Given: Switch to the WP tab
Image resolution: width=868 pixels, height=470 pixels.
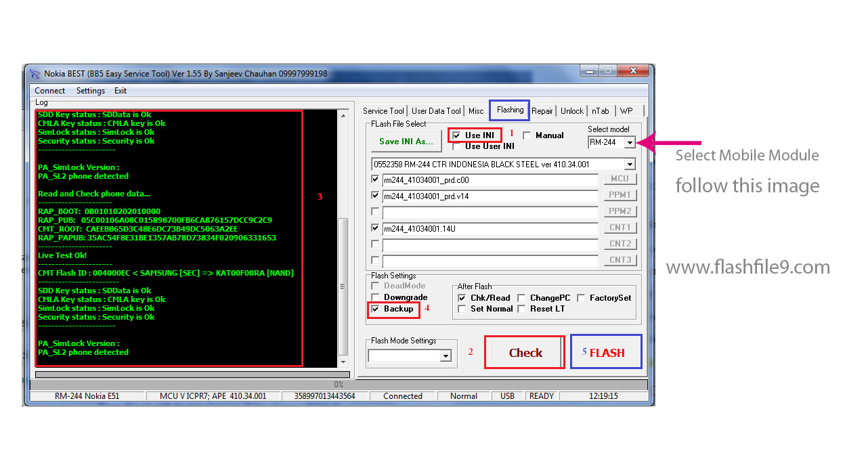Looking at the screenshot, I should click(x=626, y=111).
